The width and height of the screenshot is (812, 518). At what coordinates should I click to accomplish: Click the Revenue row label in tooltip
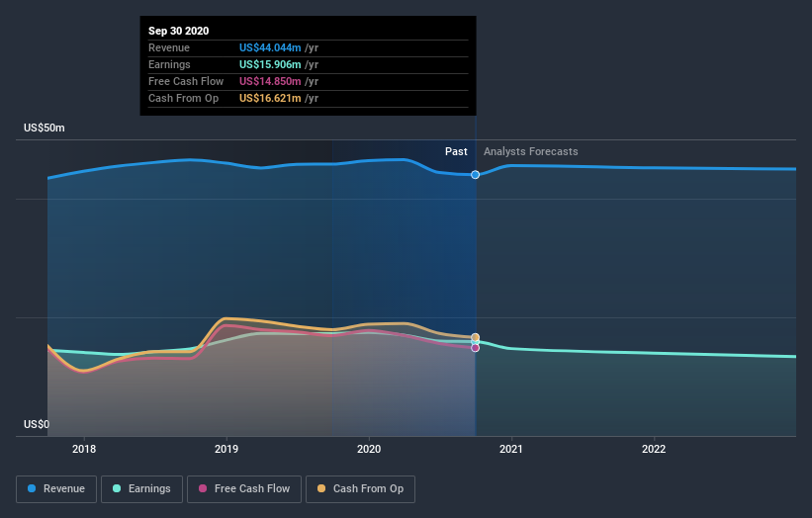169,47
